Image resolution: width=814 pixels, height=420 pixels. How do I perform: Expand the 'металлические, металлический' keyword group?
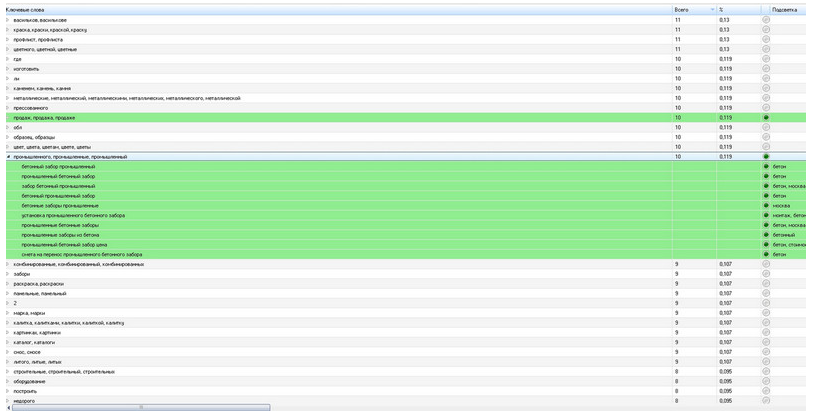point(7,98)
